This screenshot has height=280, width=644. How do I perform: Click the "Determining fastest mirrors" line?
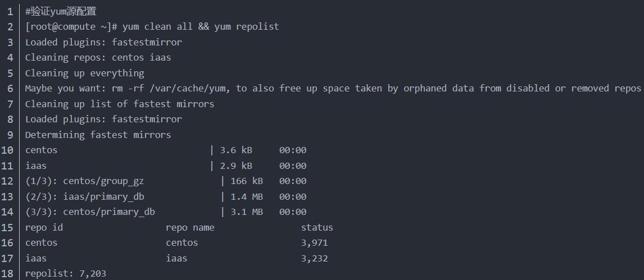(x=98, y=135)
